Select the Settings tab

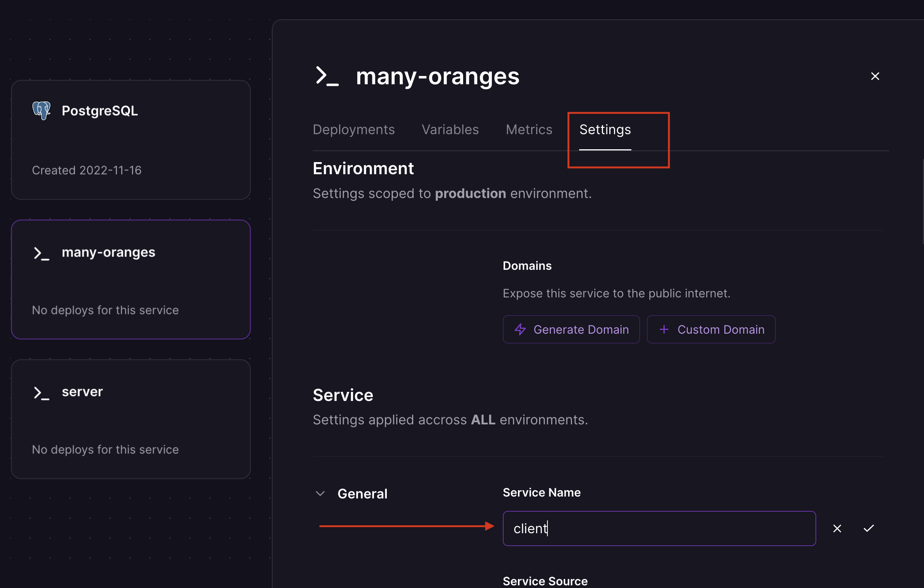point(605,130)
